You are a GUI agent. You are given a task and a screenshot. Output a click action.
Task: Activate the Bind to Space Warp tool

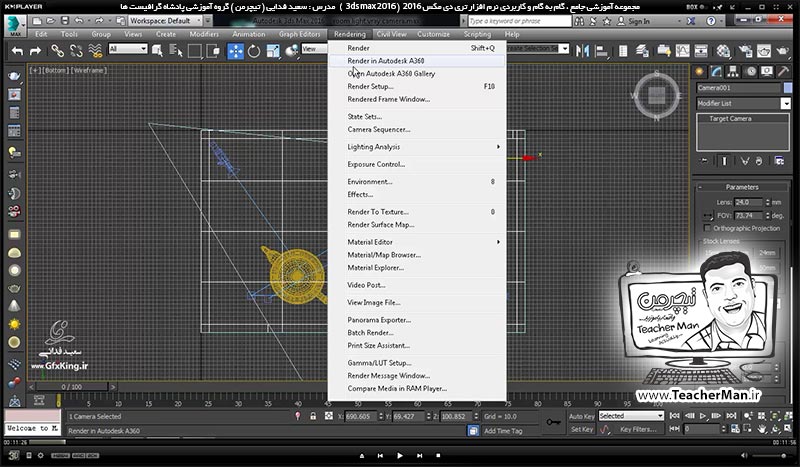pos(95,51)
